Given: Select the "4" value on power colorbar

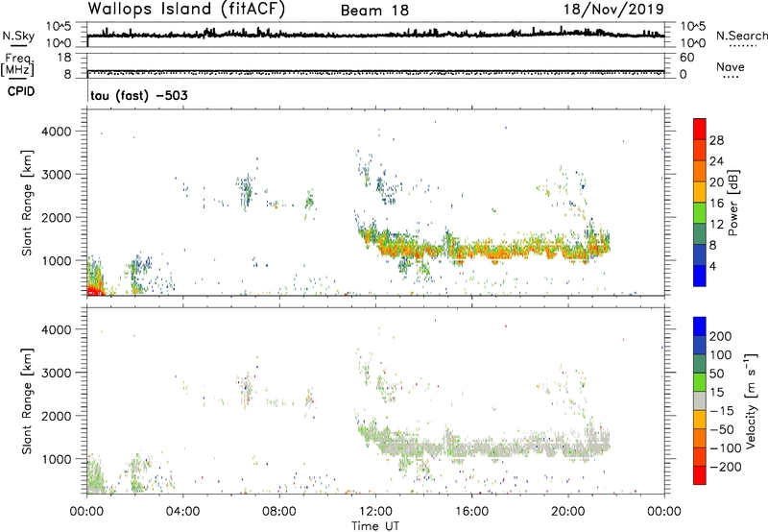Looking at the screenshot, I should click(712, 266).
